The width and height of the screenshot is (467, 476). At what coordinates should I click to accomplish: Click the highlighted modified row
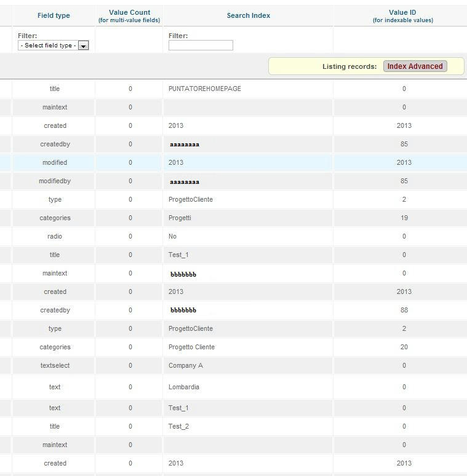[234, 162]
